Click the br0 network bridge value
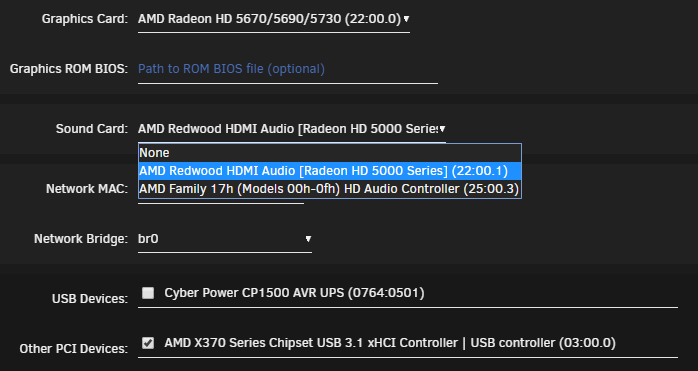Viewport: 698px width, 371px height. point(148,240)
